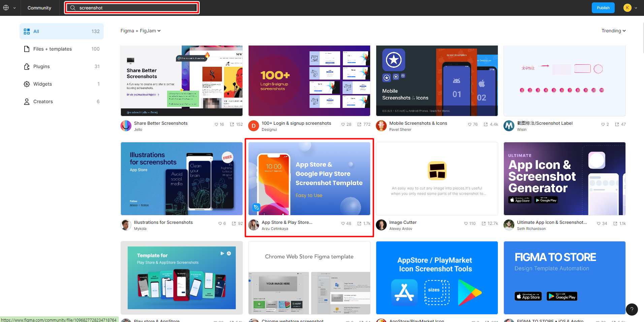The width and height of the screenshot is (644, 322).
Task: Open Image Cutter plugin thumbnail
Action: (437, 179)
